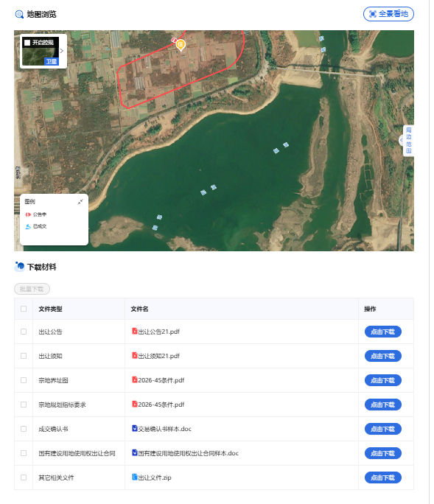Screen dimensions: 434x504
Task: Click the 地图浏览 magnifier icon
Action: 19,15
